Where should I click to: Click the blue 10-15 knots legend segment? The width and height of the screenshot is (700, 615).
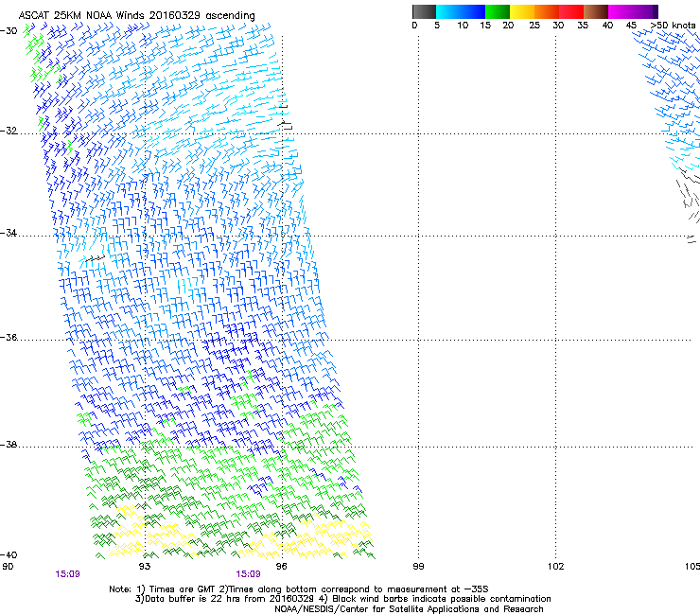[473, 11]
